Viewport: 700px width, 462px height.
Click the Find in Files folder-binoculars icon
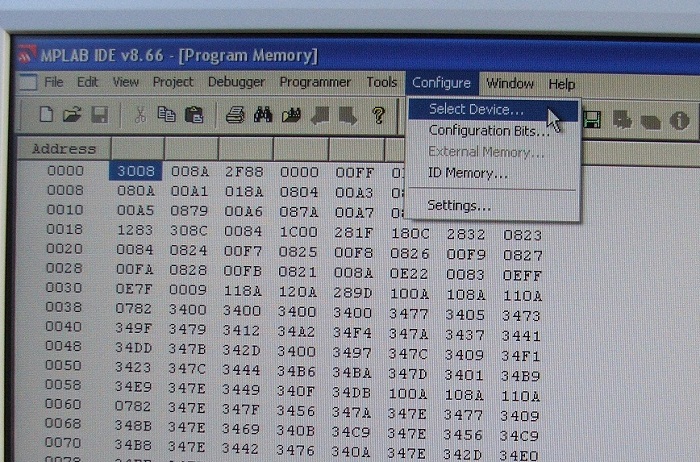click(291, 116)
